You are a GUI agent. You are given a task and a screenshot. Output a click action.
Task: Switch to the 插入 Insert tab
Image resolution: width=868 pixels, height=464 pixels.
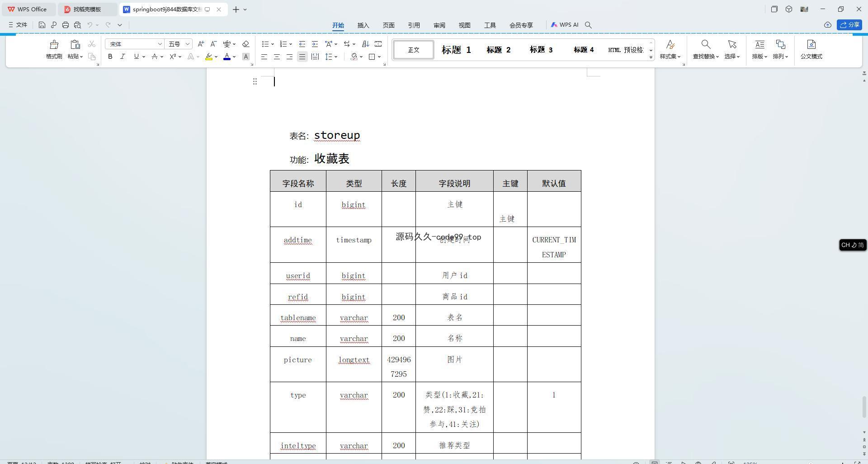[x=363, y=25]
